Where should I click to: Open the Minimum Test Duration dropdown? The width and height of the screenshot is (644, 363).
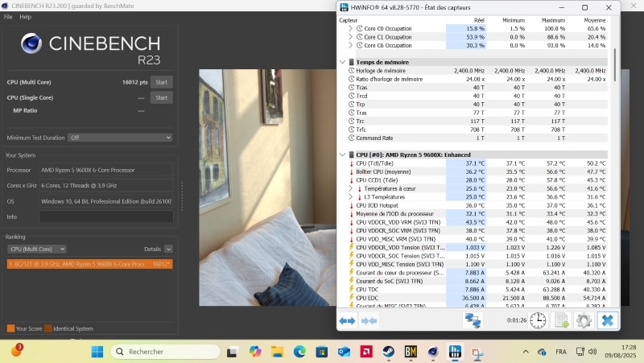pos(120,138)
